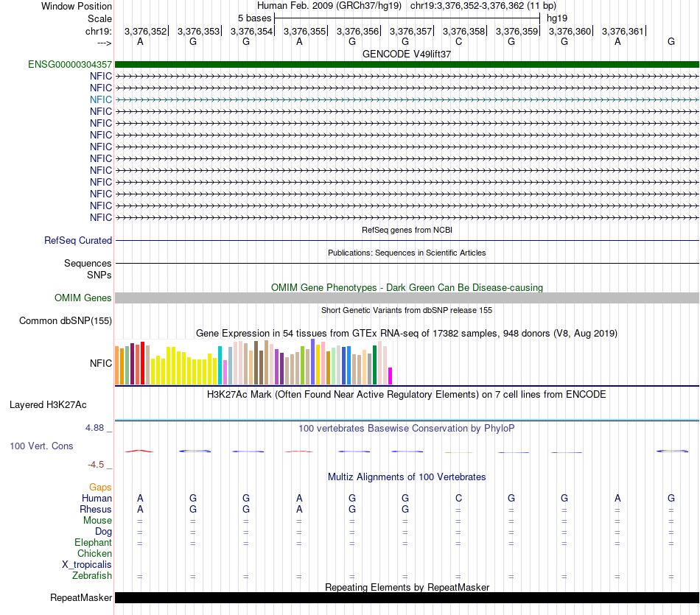Click the Scale ruler label
Screen dimensions: 700x615
pyautogui.click(x=99, y=18)
